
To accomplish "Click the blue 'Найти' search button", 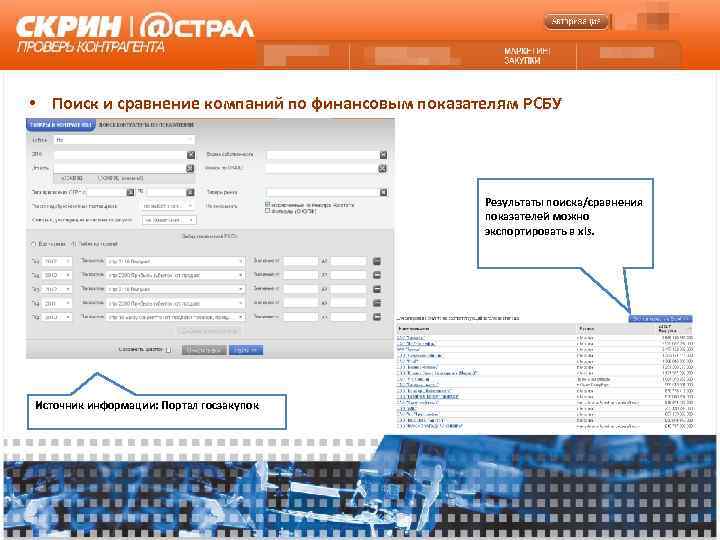I will 246,350.
